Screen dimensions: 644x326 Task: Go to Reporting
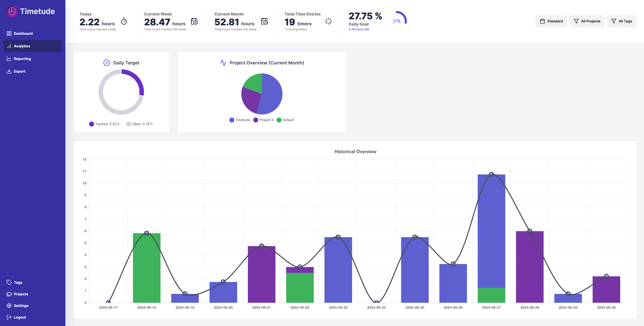click(x=32, y=59)
